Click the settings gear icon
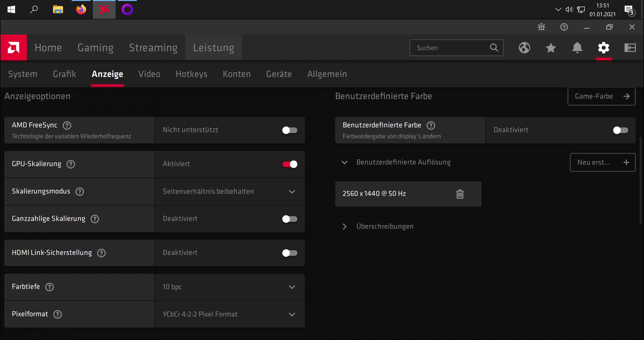The width and height of the screenshot is (644, 340). pos(604,48)
